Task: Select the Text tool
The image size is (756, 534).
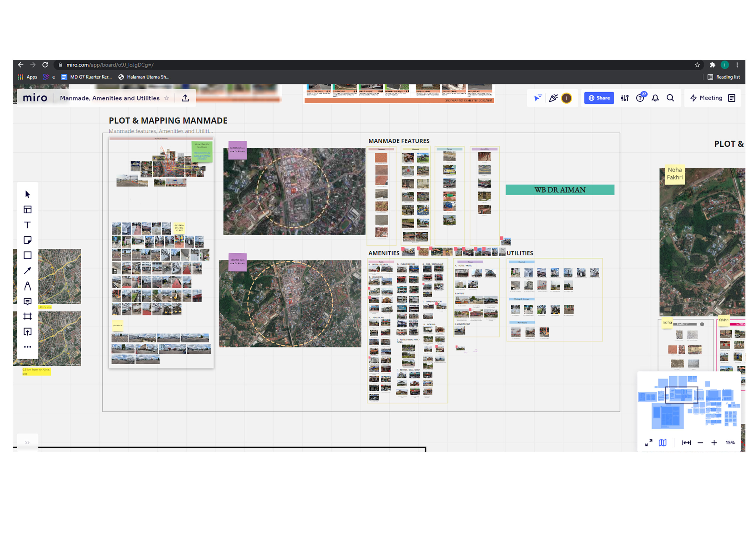Action: point(27,225)
